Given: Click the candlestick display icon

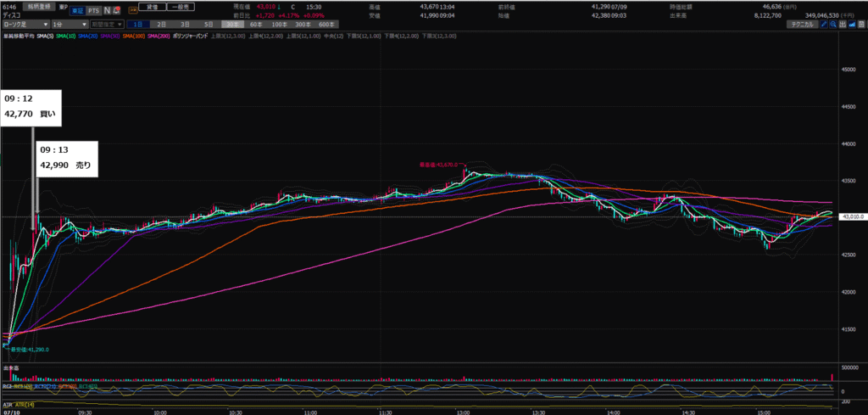Looking at the screenshot, I should click(x=843, y=25).
